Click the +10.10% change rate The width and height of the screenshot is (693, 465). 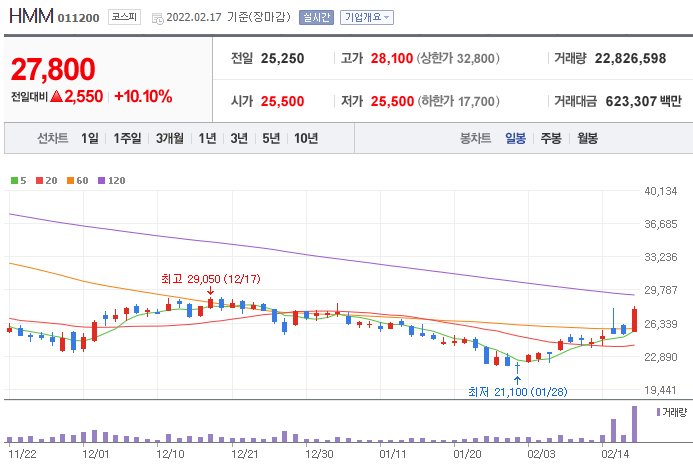pyautogui.click(x=143, y=96)
